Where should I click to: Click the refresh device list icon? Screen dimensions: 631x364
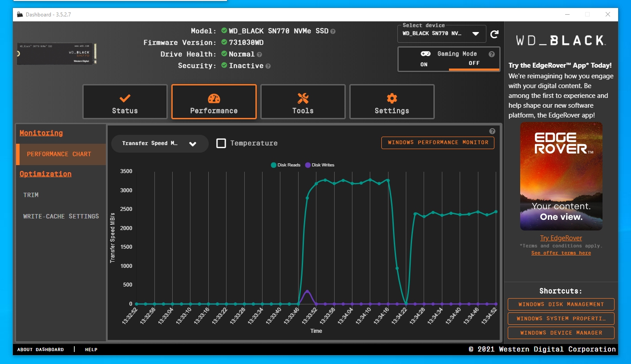(x=494, y=34)
